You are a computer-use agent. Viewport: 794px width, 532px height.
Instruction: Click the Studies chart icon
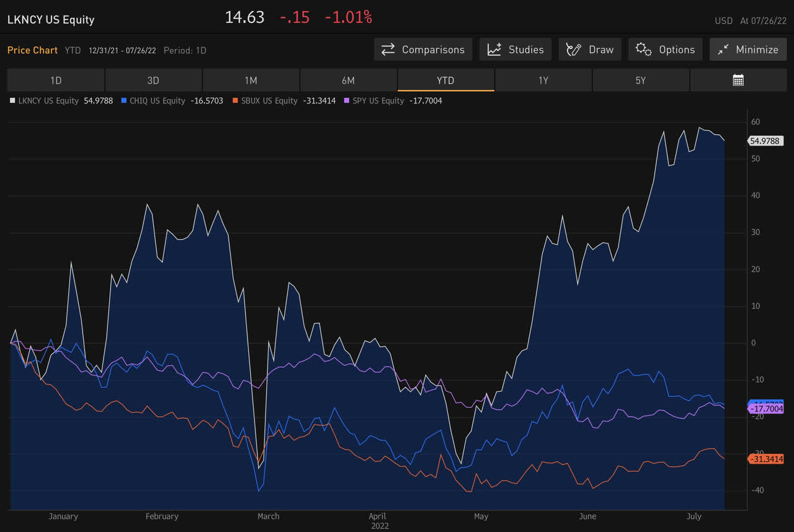pyautogui.click(x=494, y=50)
